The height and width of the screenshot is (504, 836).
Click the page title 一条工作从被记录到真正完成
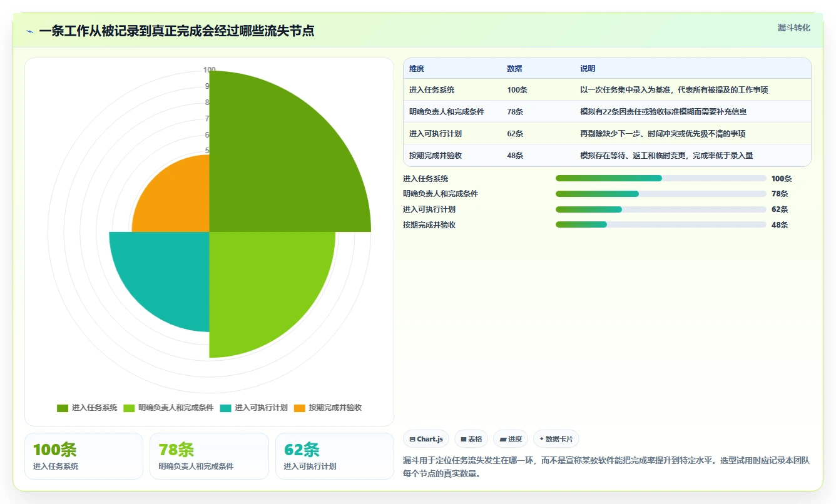pyautogui.click(x=176, y=31)
